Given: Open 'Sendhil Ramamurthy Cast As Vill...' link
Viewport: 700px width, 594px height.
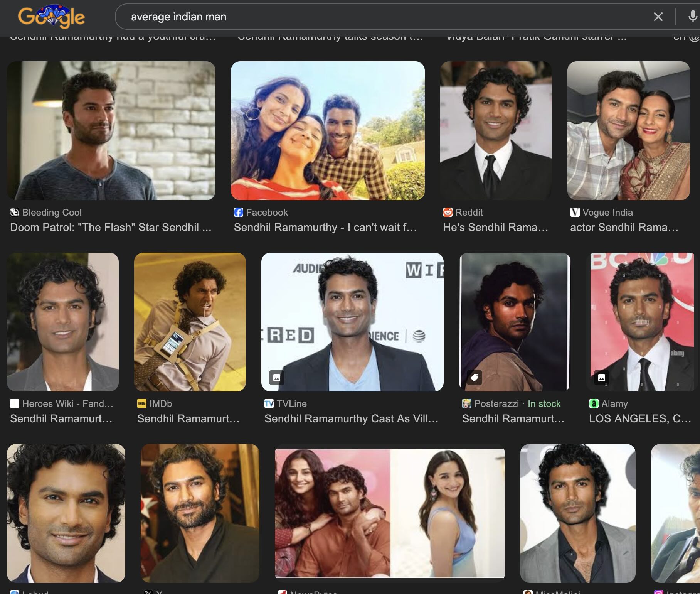Looking at the screenshot, I should 352,418.
